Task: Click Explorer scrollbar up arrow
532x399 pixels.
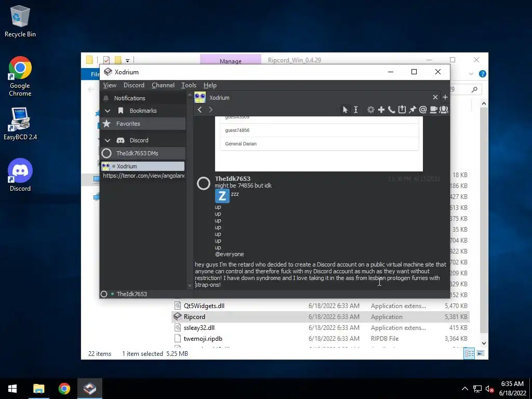Action: 484,103
